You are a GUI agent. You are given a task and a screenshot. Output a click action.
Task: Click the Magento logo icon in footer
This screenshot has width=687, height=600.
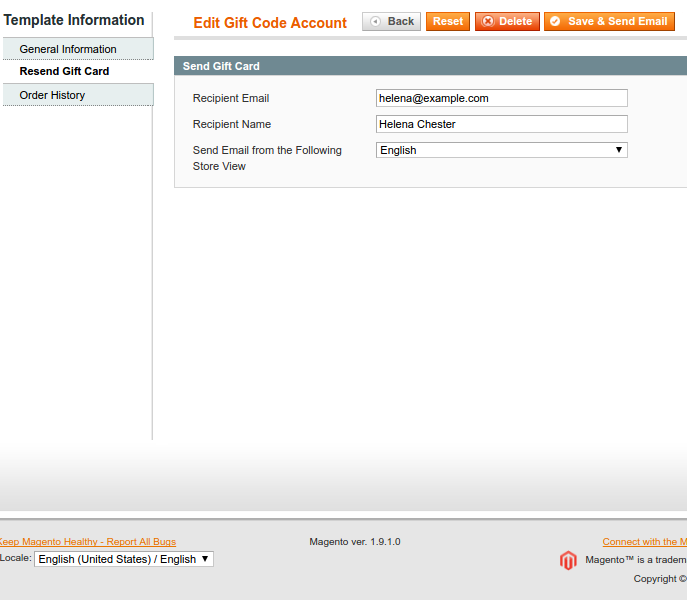pos(568,560)
